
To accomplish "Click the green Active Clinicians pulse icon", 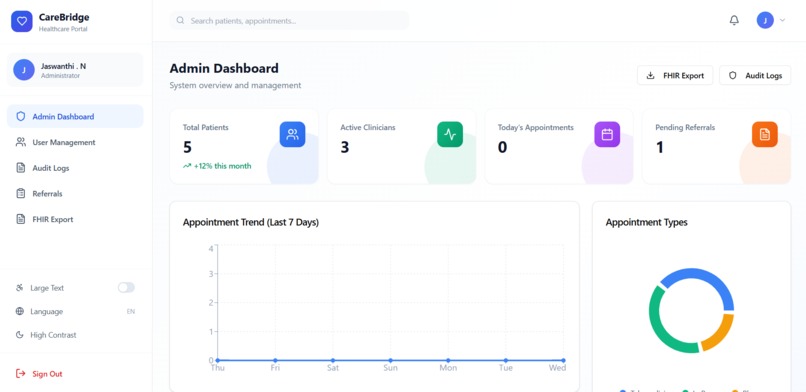I will tap(450, 135).
